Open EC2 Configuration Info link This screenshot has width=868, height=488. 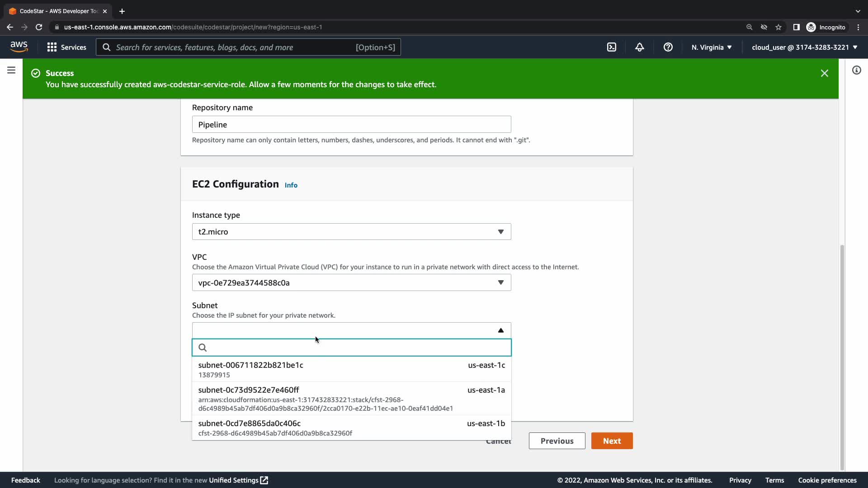291,185
